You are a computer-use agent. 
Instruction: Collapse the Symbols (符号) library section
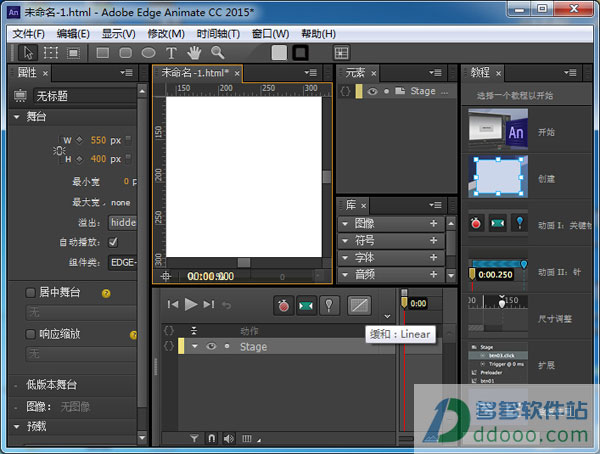345,241
